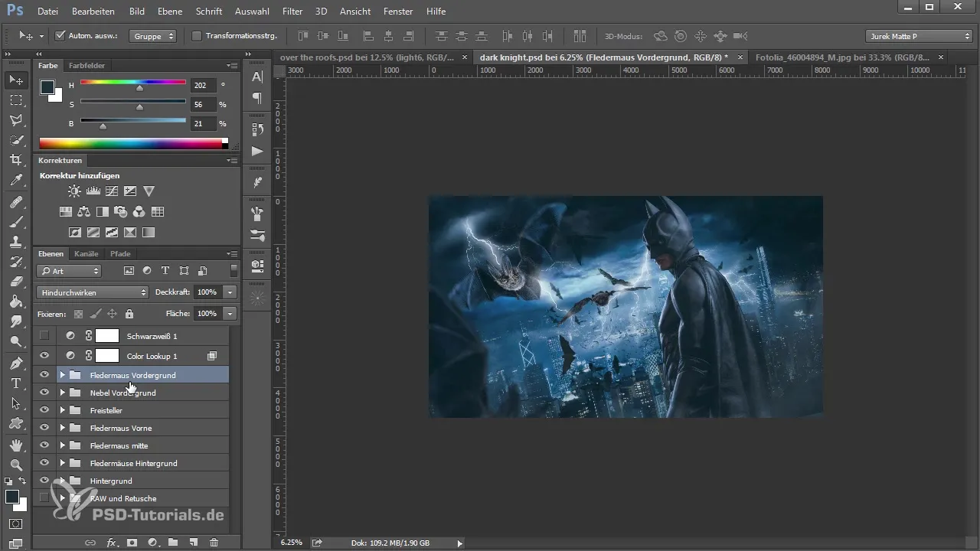Open the Hindurchwirken blend mode dropdown
The width and height of the screenshot is (980, 551).
(x=92, y=292)
